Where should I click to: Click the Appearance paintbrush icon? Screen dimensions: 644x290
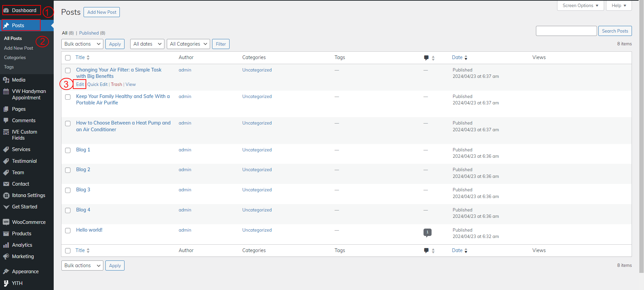pos(6,272)
